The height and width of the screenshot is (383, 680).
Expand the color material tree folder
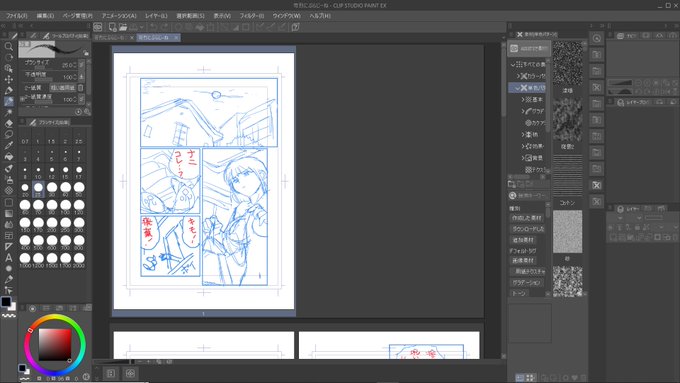click(518, 76)
